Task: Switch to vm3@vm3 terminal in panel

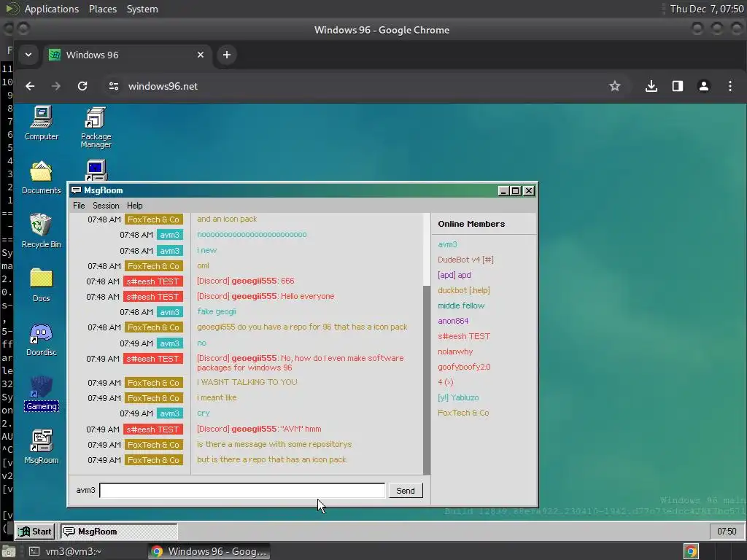Action: tap(66, 551)
